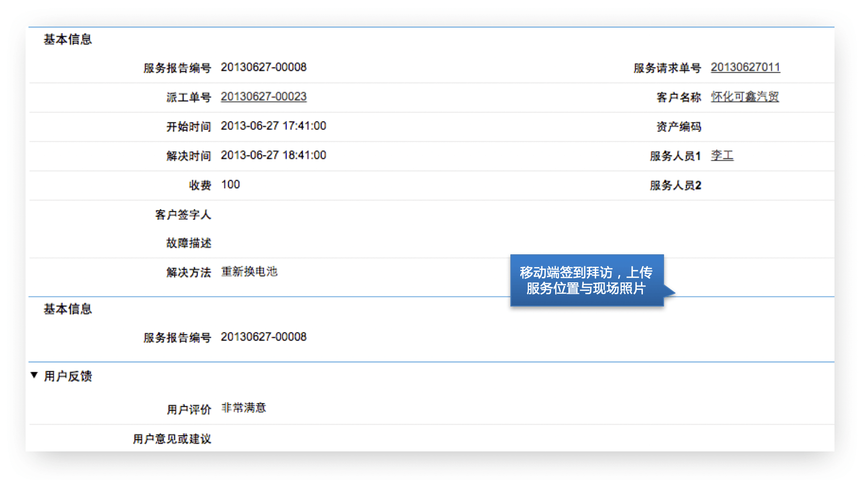
Task: Open service staff 李工 link
Action: click(722, 156)
